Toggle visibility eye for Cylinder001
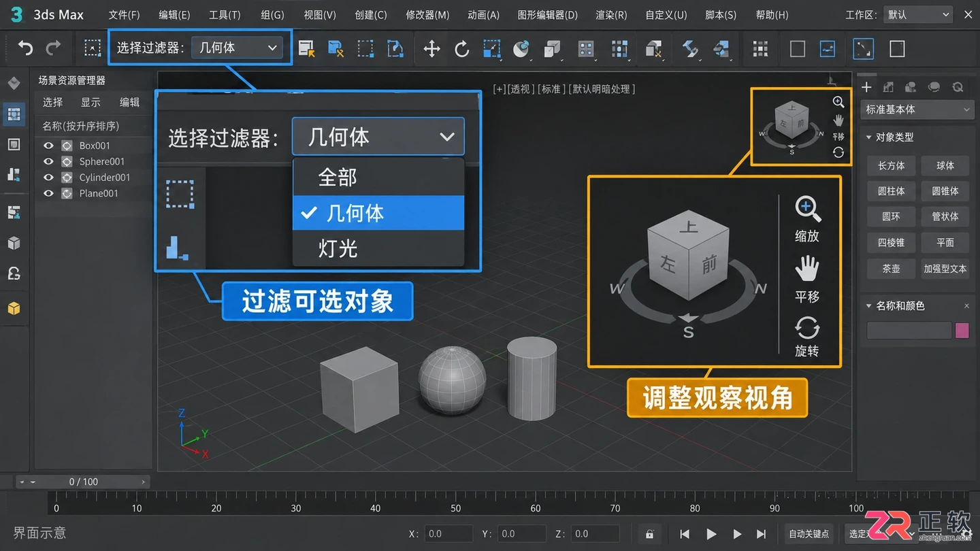This screenshot has height=551, width=980. point(48,177)
